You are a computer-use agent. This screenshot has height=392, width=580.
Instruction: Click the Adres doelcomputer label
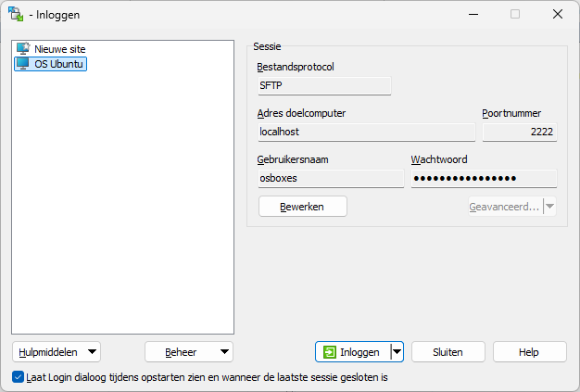point(301,113)
